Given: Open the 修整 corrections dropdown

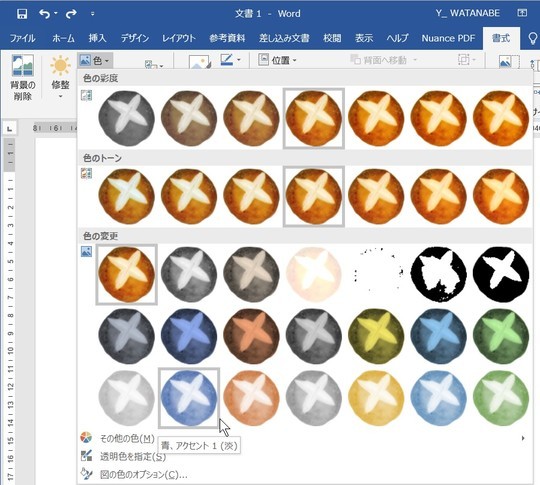Looking at the screenshot, I should [x=60, y=77].
